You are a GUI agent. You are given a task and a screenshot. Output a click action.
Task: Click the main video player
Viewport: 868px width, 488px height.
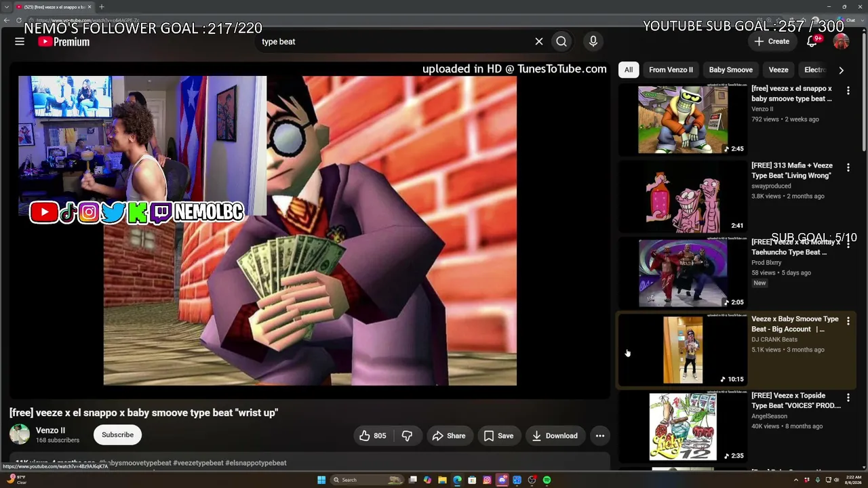point(310,230)
